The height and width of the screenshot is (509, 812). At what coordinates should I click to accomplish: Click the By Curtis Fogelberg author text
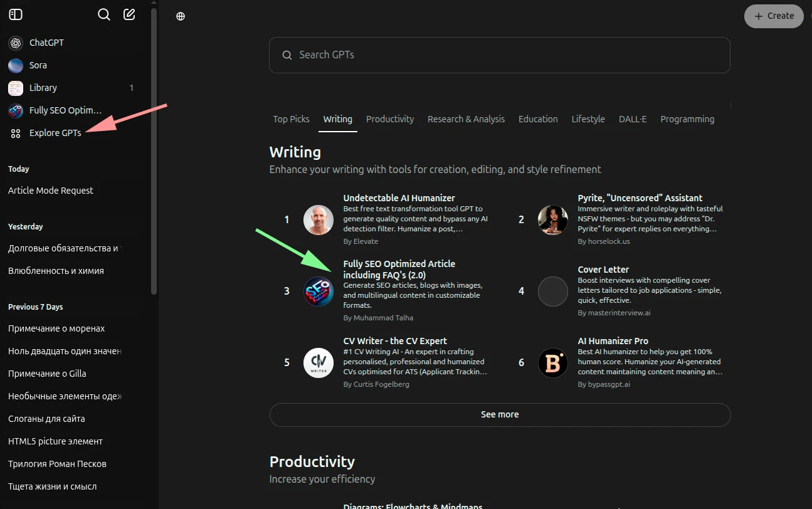376,384
